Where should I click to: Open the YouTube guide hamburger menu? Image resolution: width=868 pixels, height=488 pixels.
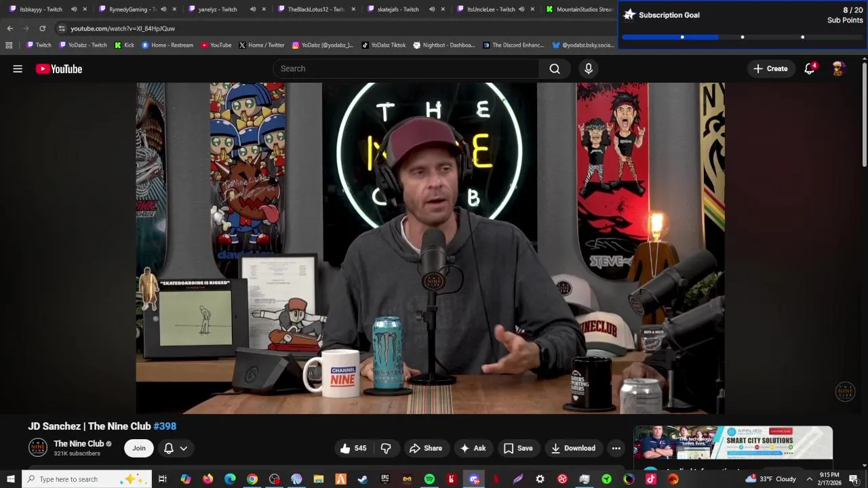pos(18,68)
